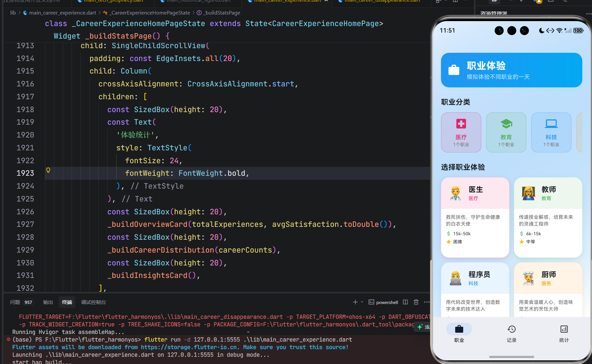
Task: Open the 教师 teacher career card
Action: pos(548,217)
